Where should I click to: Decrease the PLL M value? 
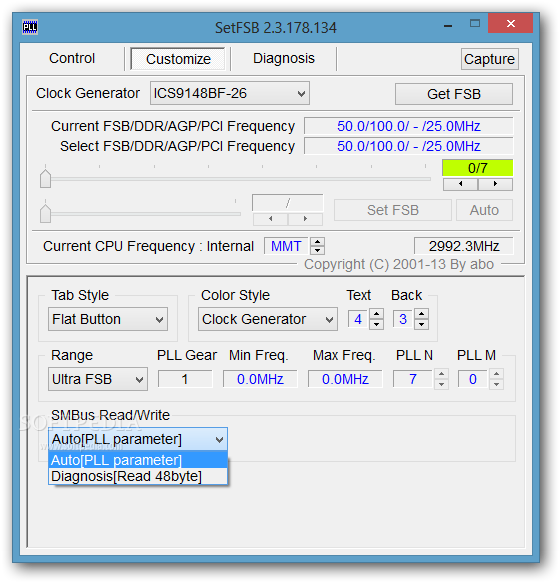click(496, 384)
